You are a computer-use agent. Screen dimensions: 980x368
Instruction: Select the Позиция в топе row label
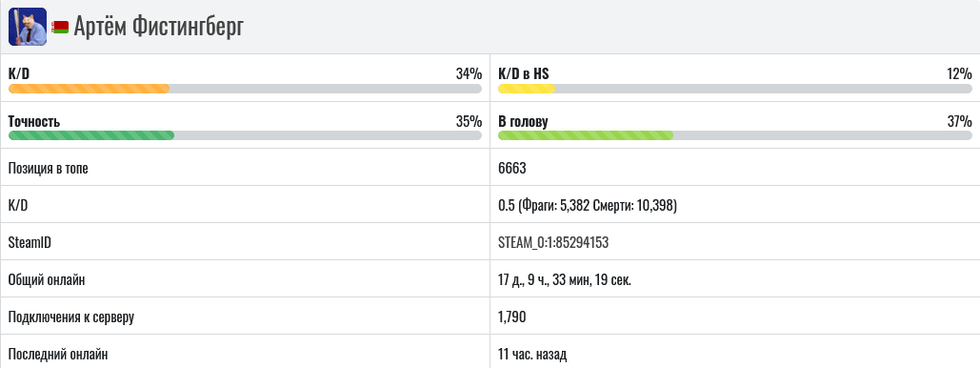(x=49, y=168)
